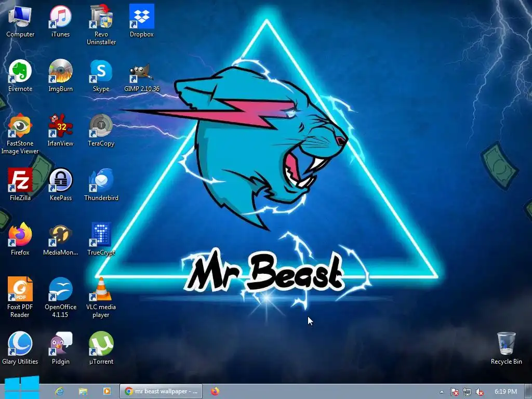Open the ImgBurn disc icon
This screenshot has height=399, width=532.
click(x=60, y=75)
